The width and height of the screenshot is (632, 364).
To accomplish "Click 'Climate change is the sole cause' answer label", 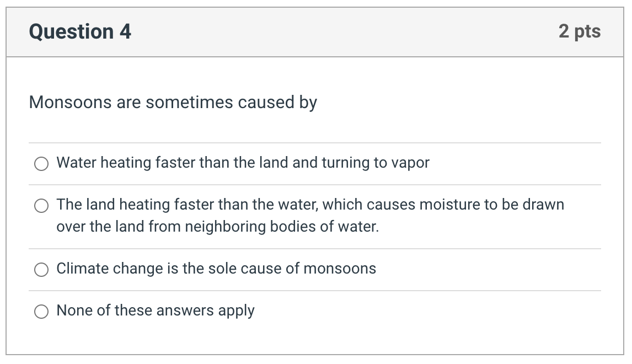I will pos(216,269).
